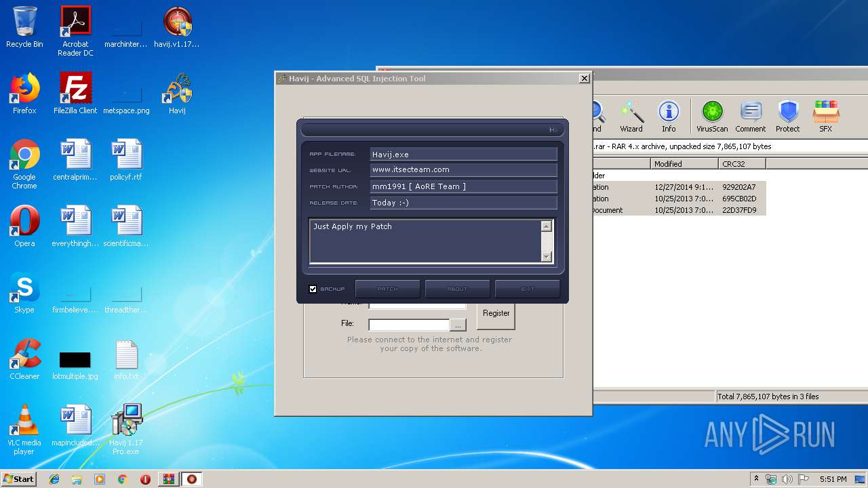Open the network tray icon

click(771, 479)
